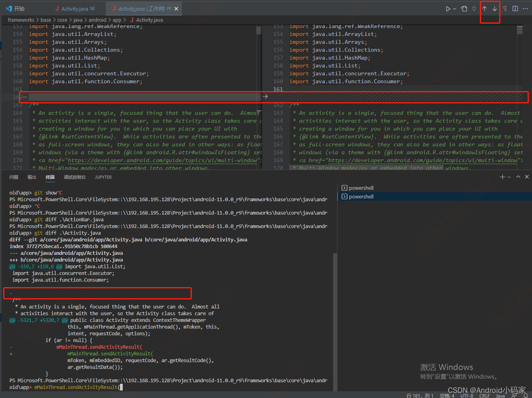Open more actions ellipsis in editor toolbar
This screenshot has height=398, width=532.
[525, 9]
